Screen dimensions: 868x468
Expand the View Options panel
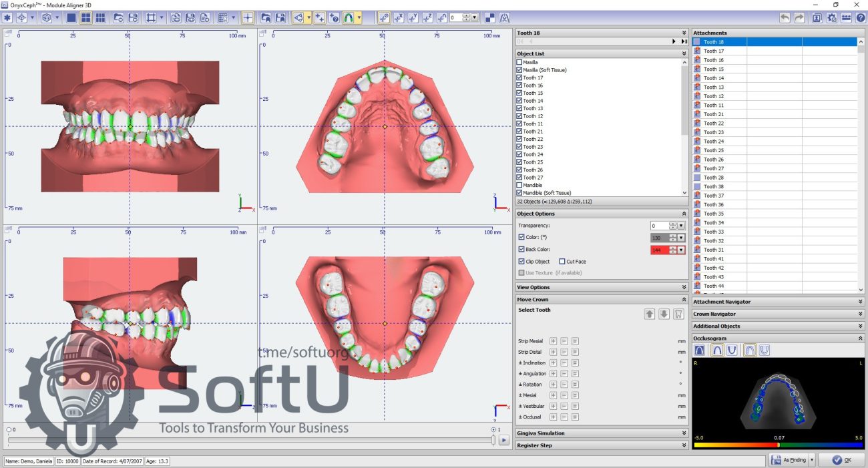pyautogui.click(x=684, y=287)
